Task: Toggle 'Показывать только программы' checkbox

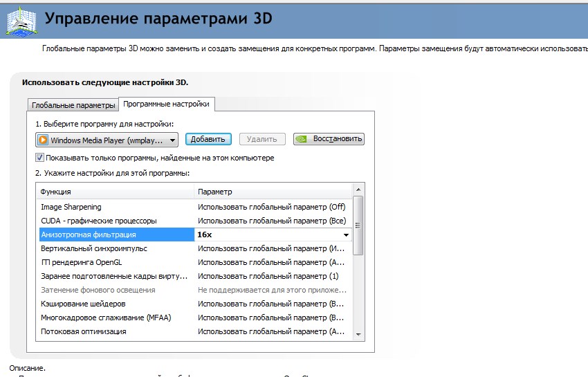Action: pyautogui.click(x=39, y=158)
